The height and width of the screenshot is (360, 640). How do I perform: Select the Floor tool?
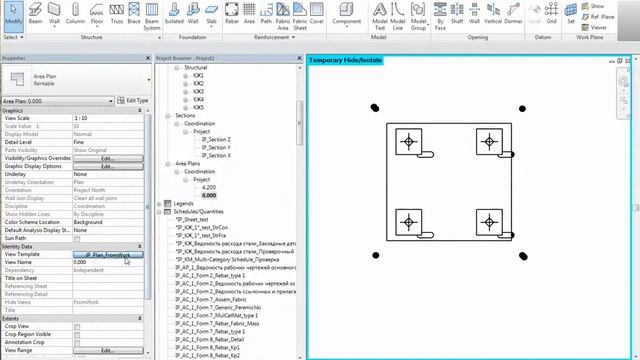[97, 15]
